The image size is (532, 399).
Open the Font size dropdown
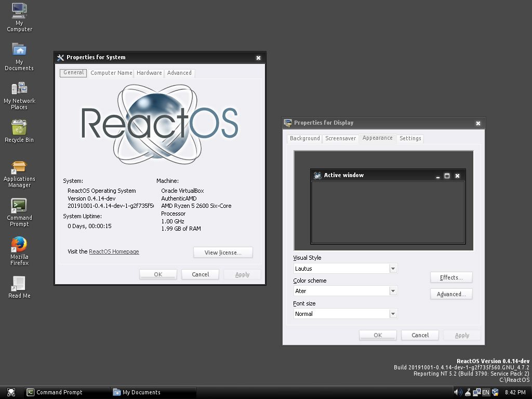pos(392,314)
